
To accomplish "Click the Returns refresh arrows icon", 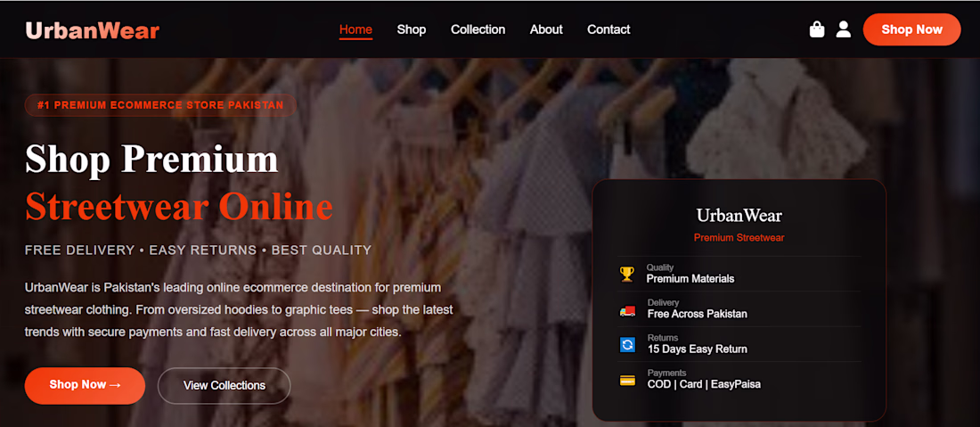I will [627, 344].
